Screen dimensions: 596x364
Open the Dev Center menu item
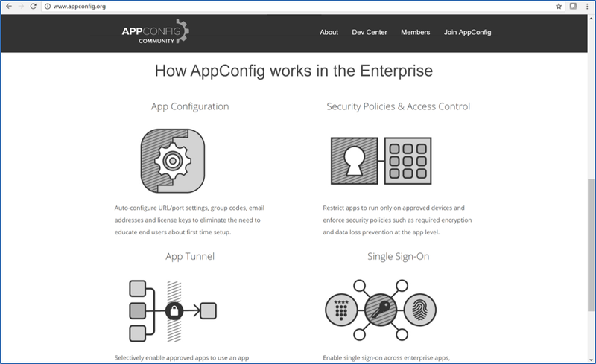(369, 32)
